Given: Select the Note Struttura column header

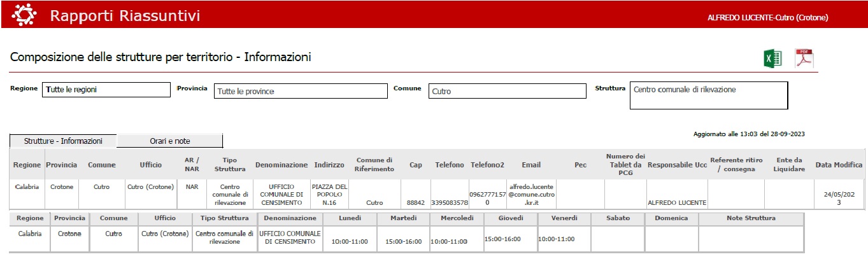Looking at the screenshot, I should tap(751, 218).
